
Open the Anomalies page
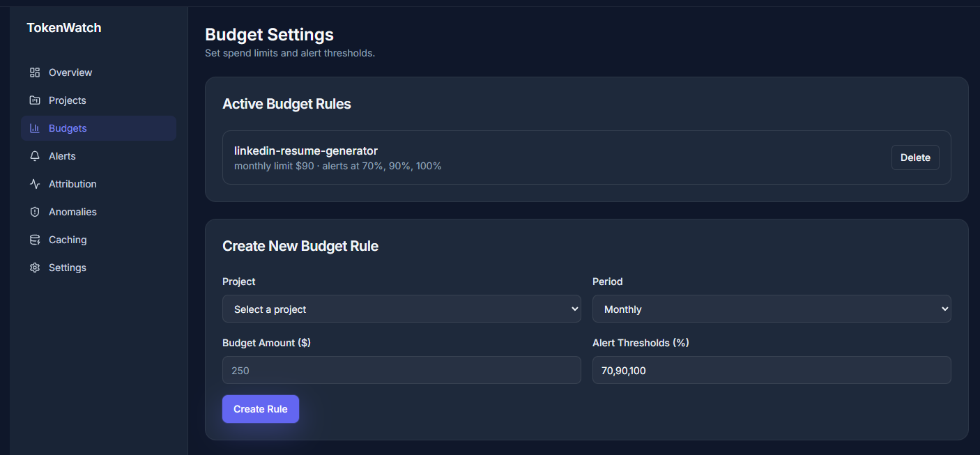click(98, 212)
